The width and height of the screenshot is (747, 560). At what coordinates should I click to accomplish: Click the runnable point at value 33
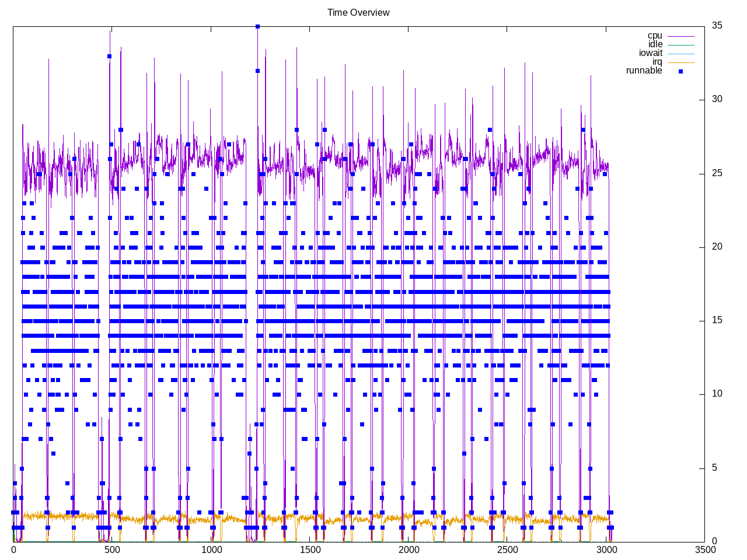(x=109, y=57)
